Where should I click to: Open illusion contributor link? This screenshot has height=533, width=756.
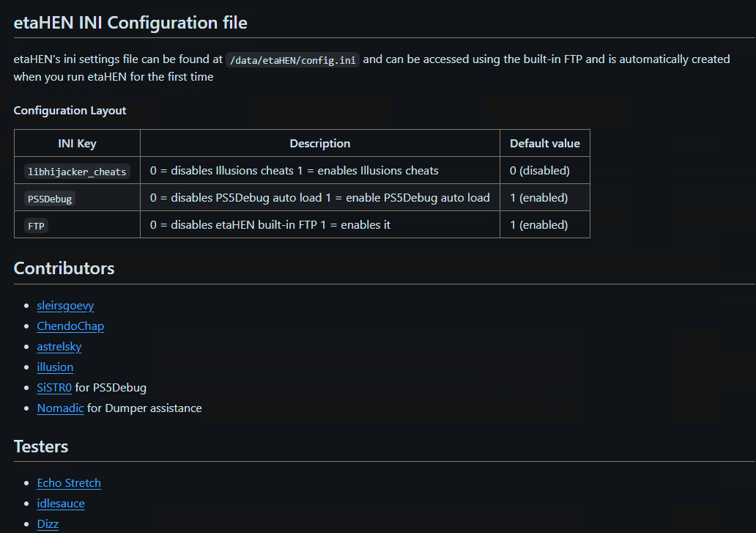click(55, 367)
